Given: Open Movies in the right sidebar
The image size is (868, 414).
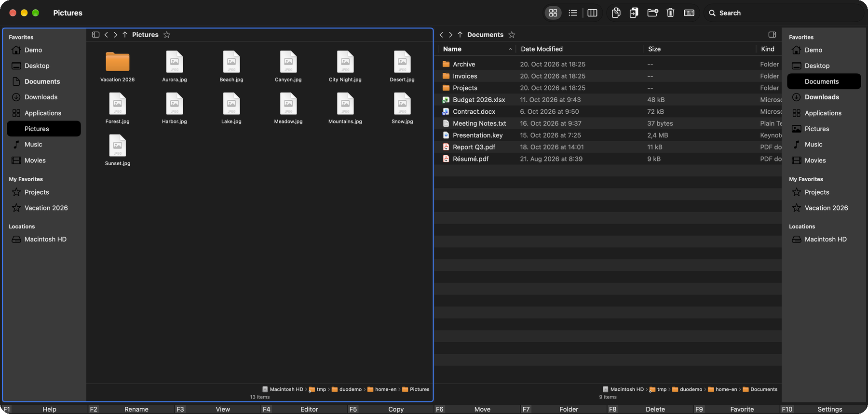Looking at the screenshot, I should point(824,160).
